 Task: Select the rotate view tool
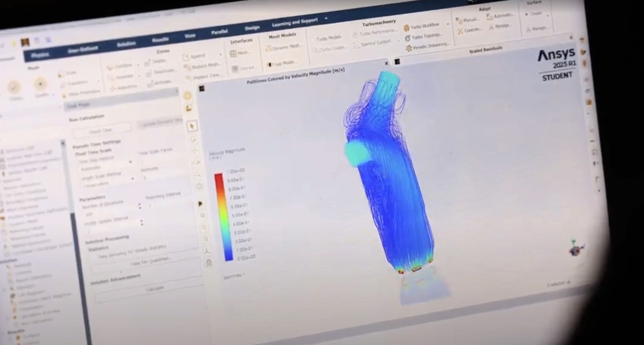[x=193, y=139]
